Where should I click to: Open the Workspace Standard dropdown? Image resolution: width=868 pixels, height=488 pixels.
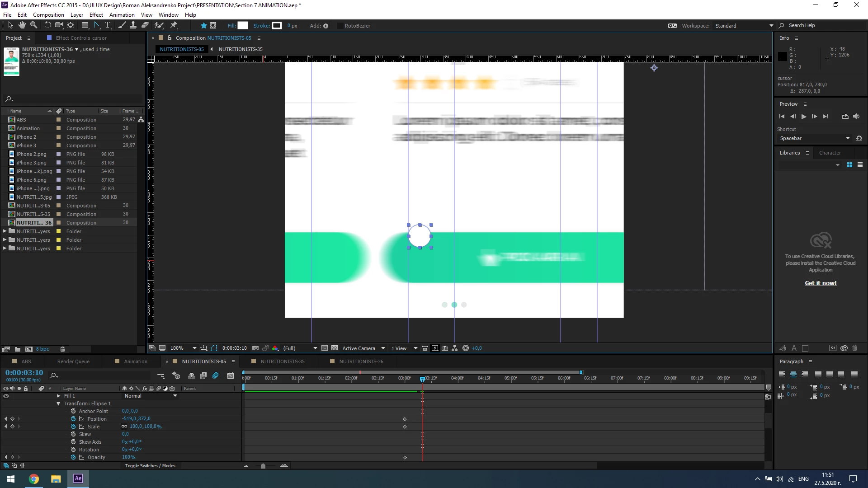pyautogui.click(x=744, y=26)
